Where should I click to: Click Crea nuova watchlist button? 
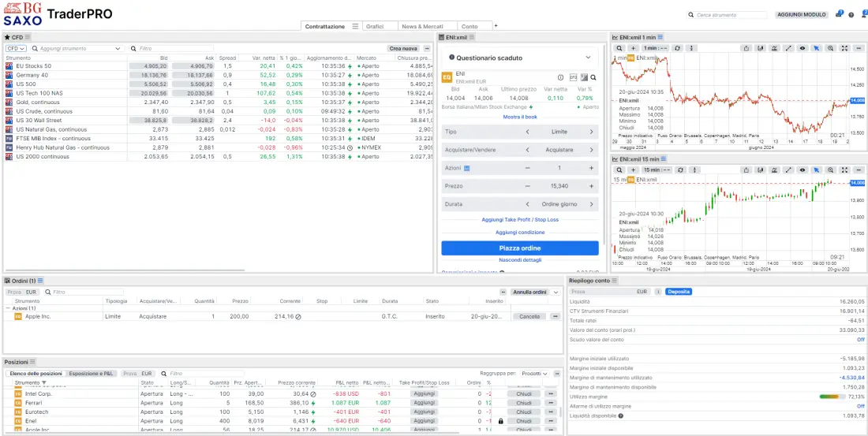tap(403, 49)
